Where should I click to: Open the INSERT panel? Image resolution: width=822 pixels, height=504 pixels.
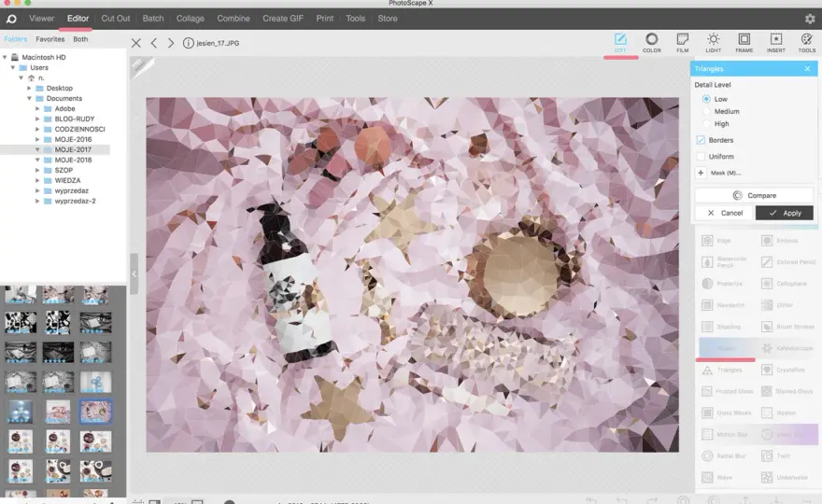coord(776,42)
